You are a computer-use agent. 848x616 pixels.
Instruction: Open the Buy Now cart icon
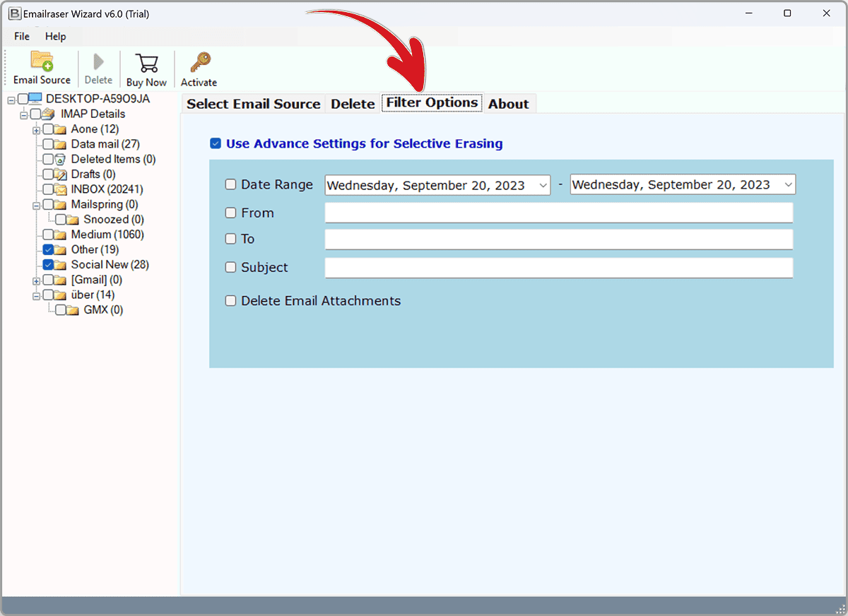pos(146,64)
